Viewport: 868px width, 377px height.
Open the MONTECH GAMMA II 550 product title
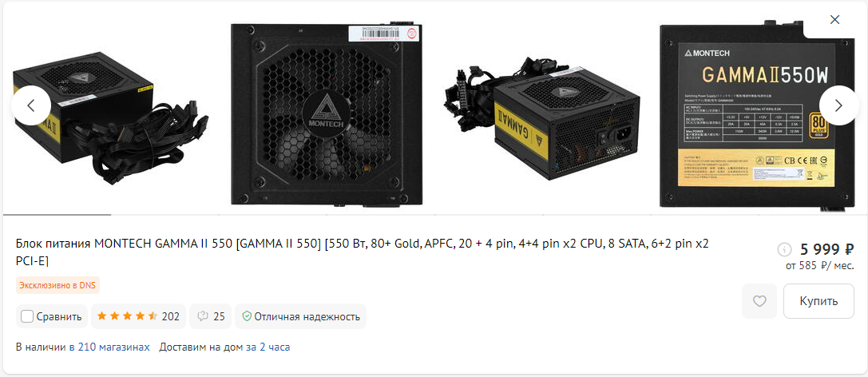click(x=362, y=252)
